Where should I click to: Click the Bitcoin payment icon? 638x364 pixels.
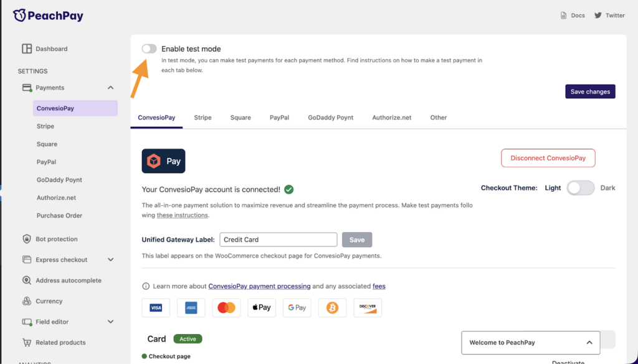pyautogui.click(x=332, y=307)
